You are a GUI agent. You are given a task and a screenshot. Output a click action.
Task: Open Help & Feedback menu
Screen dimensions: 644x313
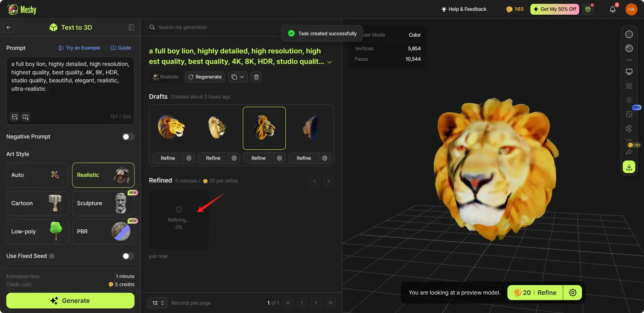coord(463,9)
